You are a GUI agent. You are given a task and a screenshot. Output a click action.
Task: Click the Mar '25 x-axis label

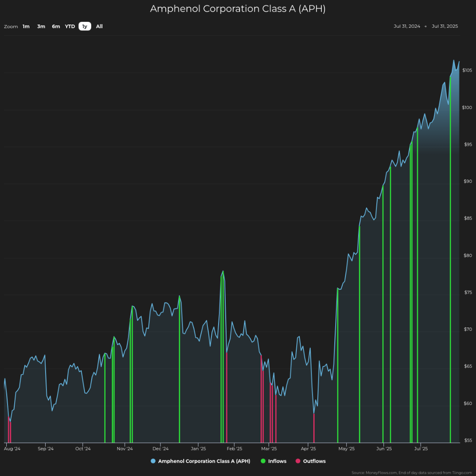[x=269, y=449]
